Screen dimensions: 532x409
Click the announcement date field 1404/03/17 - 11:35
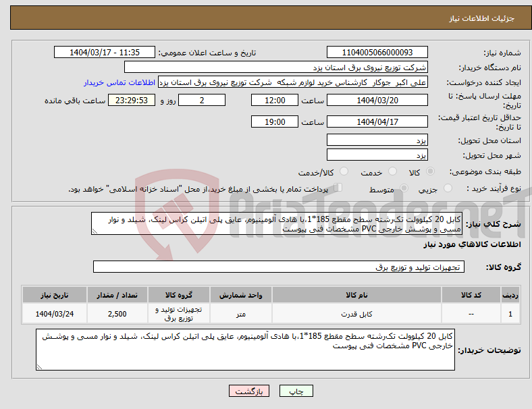point(105,52)
